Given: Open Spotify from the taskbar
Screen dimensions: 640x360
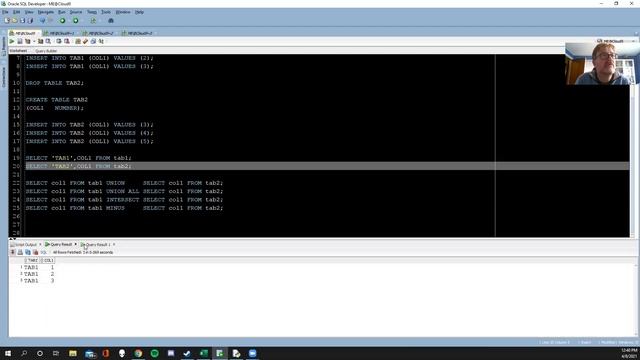Looking at the screenshot, I should coord(155,353).
